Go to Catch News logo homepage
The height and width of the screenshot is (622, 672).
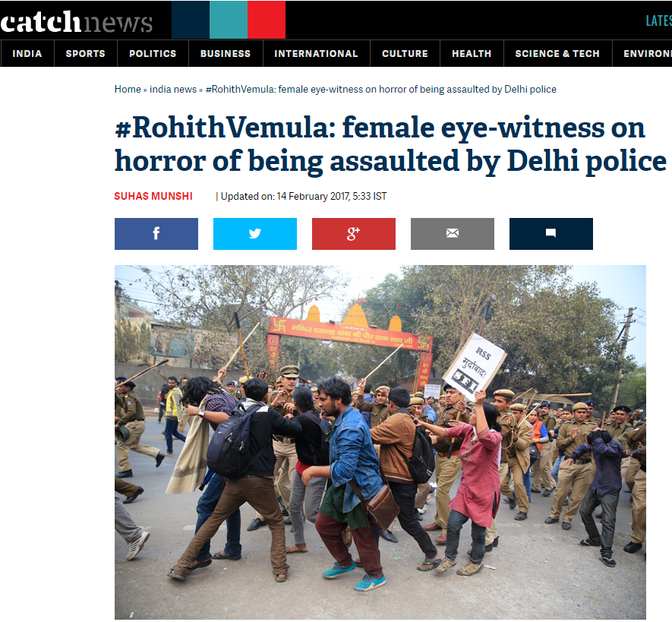[x=76, y=21]
